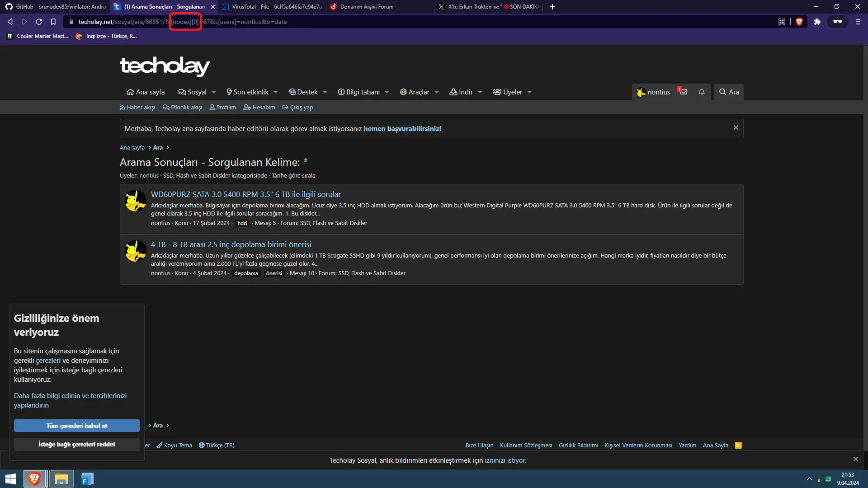
Task: Expand the Üyeler dropdown arrow
Action: (529, 92)
